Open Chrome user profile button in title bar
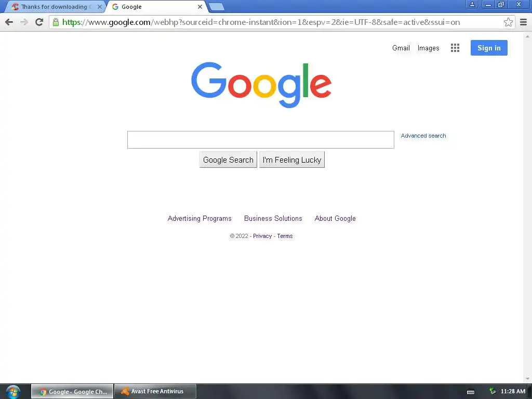This screenshot has width=532, height=399. [x=472, y=4]
